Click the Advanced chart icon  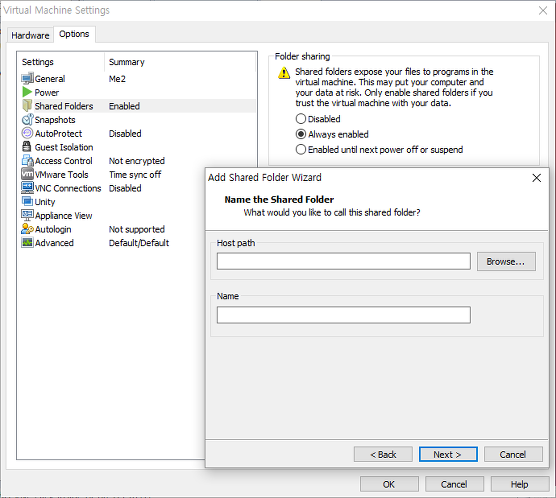pos(27,242)
